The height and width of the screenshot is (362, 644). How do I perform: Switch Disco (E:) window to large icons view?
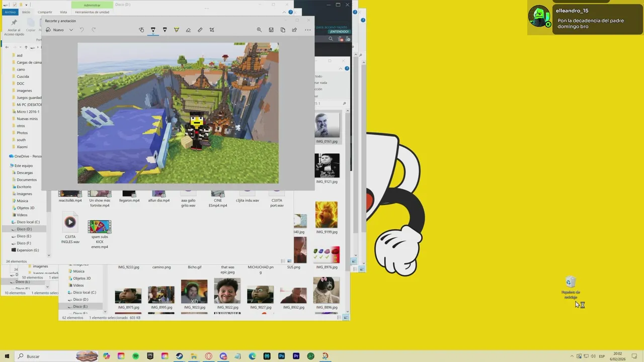pos(346,318)
